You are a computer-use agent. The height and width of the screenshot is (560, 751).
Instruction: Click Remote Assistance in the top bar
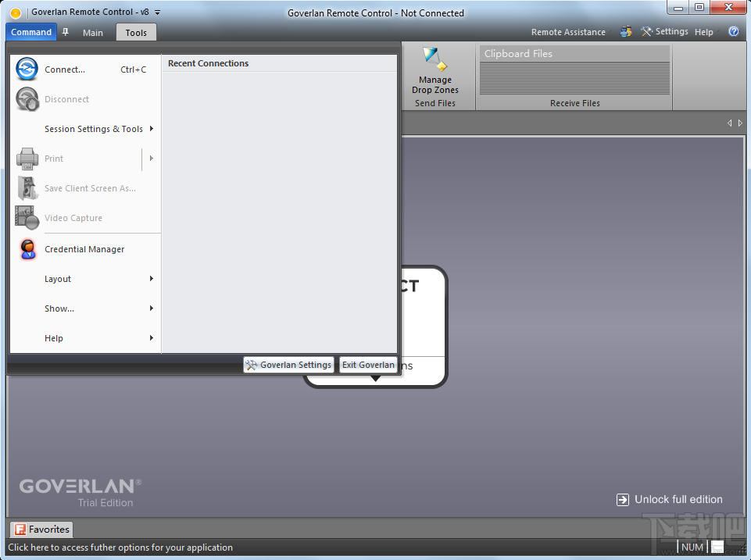(x=568, y=32)
